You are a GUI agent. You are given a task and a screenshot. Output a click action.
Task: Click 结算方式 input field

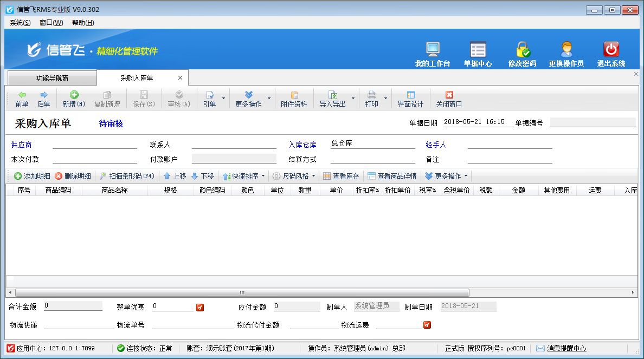(373, 159)
